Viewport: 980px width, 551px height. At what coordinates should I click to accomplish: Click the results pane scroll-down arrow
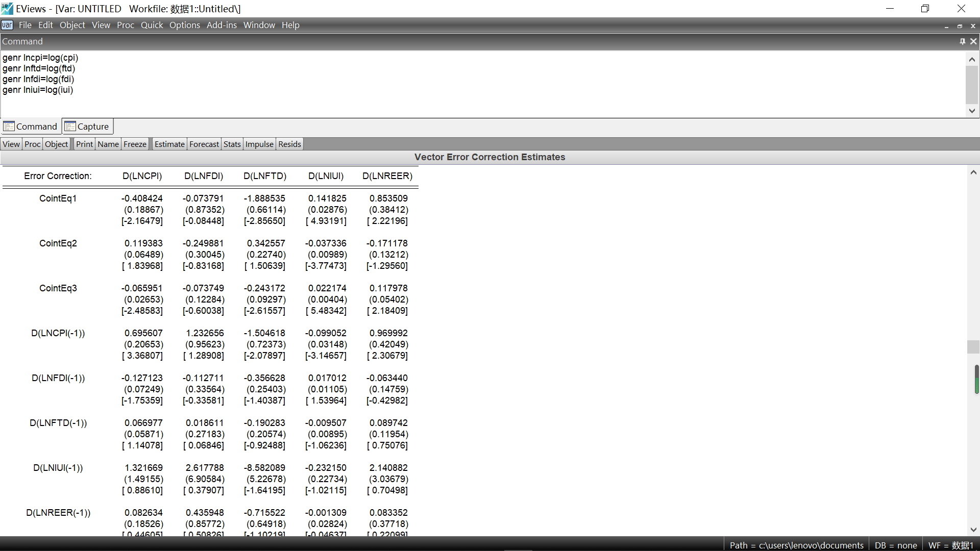(x=973, y=530)
